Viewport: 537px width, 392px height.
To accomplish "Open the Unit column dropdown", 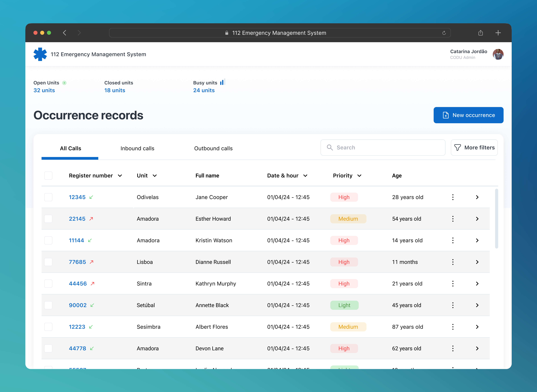I will [155, 176].
